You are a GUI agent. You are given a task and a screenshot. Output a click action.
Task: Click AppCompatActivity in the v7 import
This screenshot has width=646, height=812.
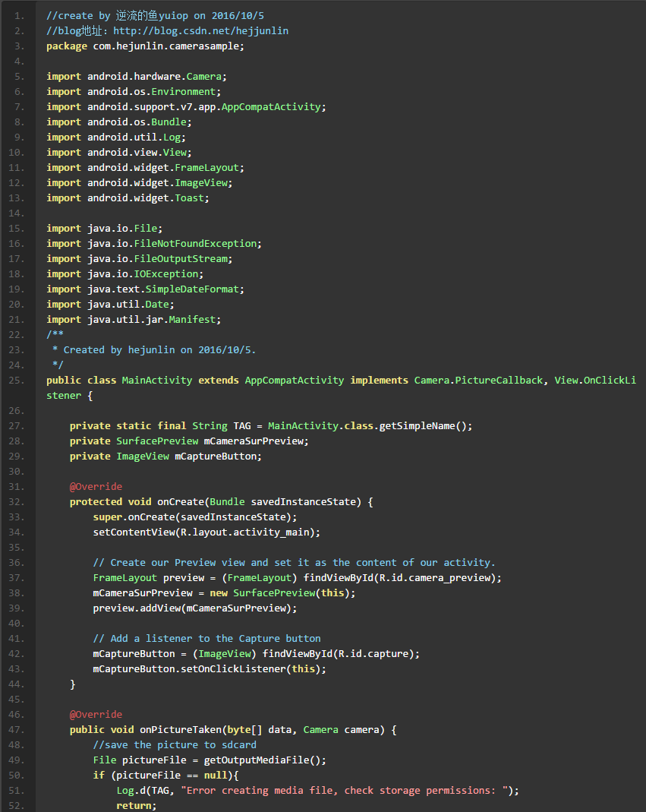tap(271, 106)
